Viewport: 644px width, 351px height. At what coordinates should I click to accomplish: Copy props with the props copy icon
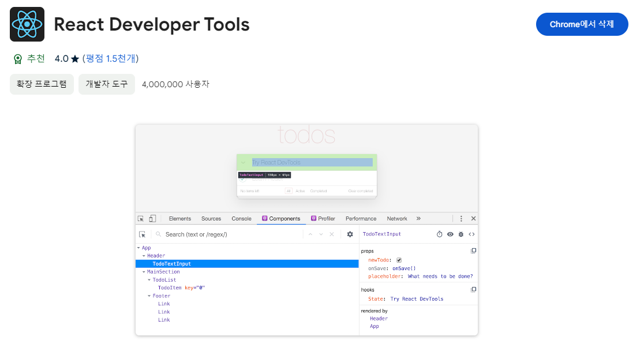click(473, 251)
